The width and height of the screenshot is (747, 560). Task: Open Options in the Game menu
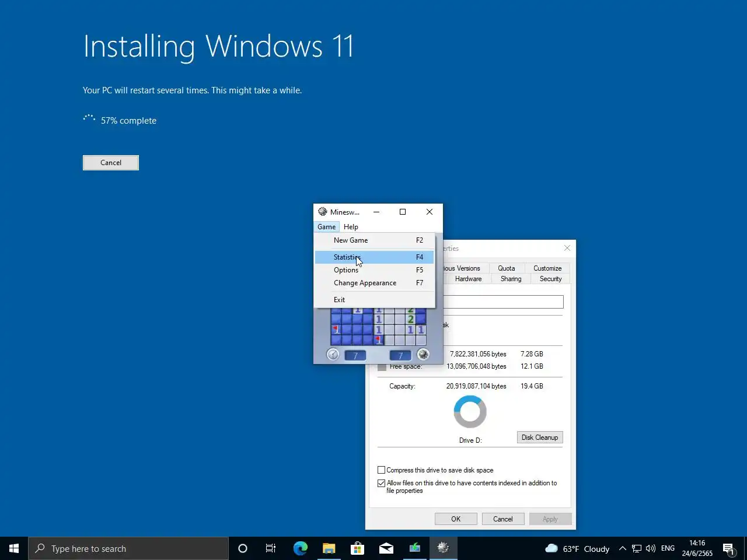click(x=374, y=270)
